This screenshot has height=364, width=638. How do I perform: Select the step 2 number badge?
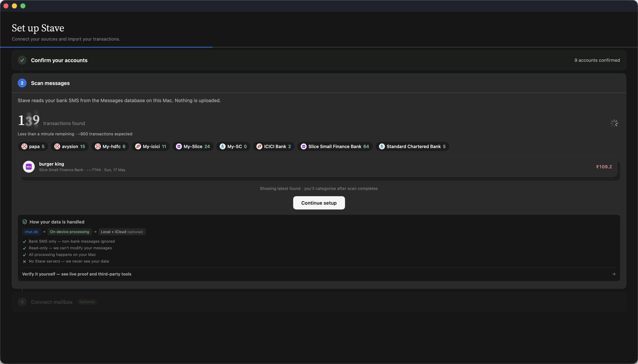[22, 83]
